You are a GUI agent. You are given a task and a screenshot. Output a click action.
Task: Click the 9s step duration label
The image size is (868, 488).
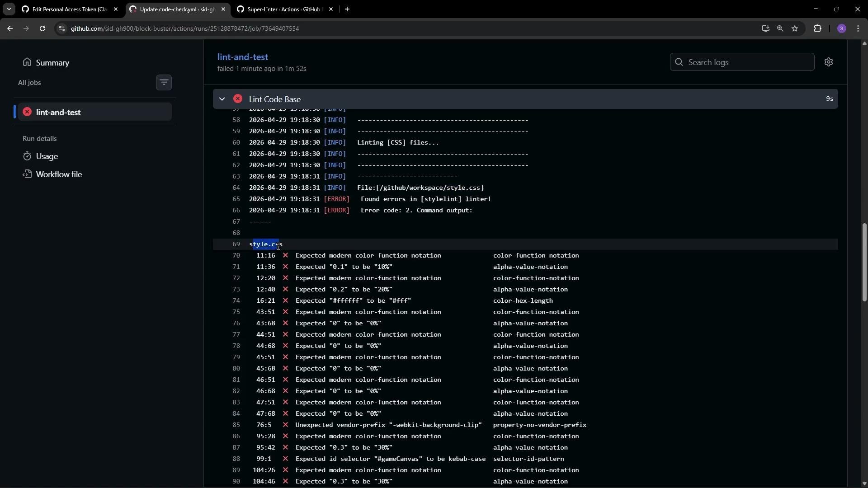pos(829,99)
